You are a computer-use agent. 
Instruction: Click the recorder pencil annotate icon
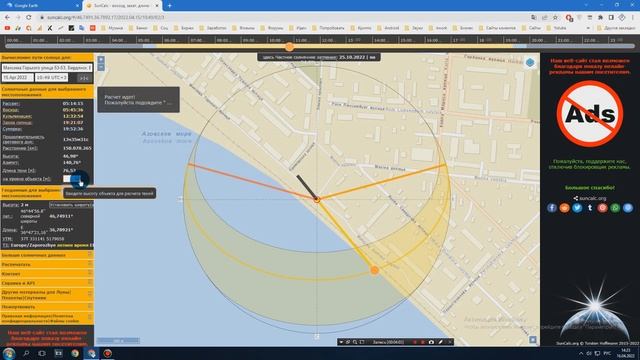440,342
